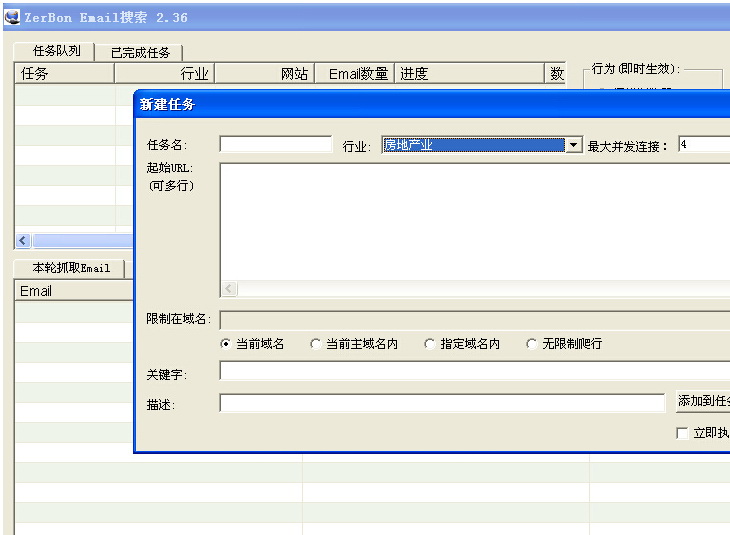Sort by the 网站 column header
This screenshot has height=535, width=730.
(x=264, y=74)
